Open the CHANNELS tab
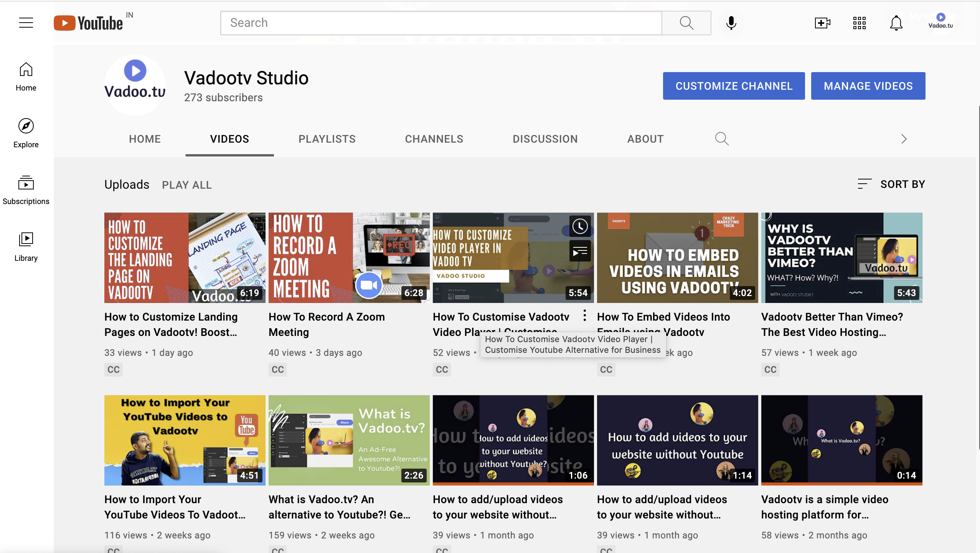This screenshot has height=553, width=980. pyautogui.click(x=434, y=139)
